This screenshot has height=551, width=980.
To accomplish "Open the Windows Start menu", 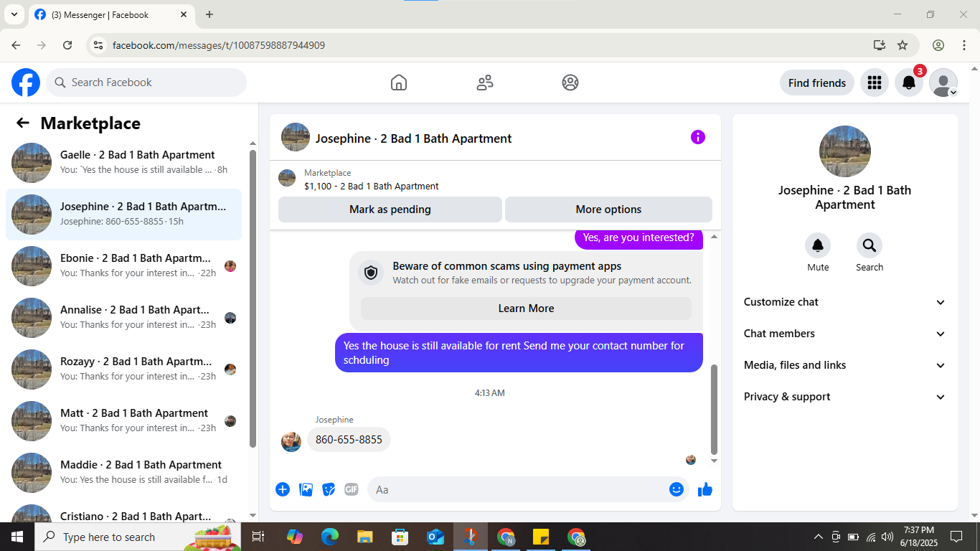I will tap(17, 537).
